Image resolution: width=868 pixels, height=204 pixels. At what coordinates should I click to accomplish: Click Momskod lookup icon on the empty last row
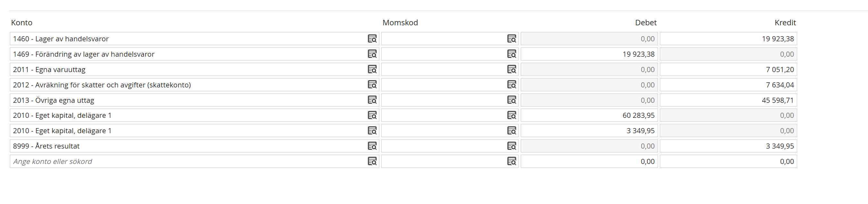[511, 161]
